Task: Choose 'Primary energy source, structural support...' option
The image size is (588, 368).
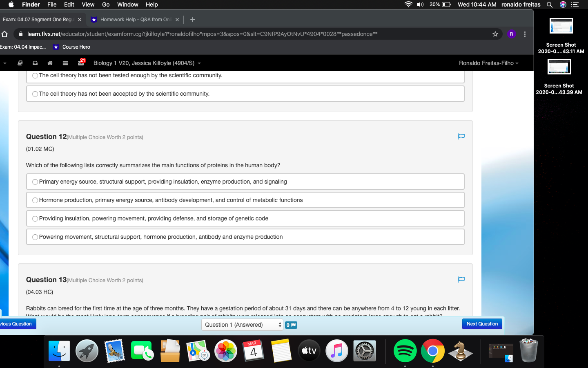Action: [35, 182]
